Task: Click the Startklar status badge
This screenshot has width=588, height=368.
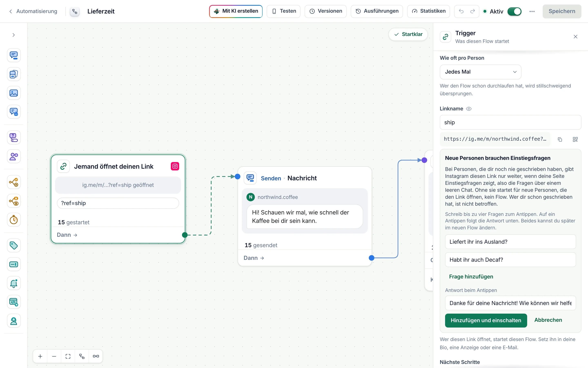Action: (x=408, y=34)
